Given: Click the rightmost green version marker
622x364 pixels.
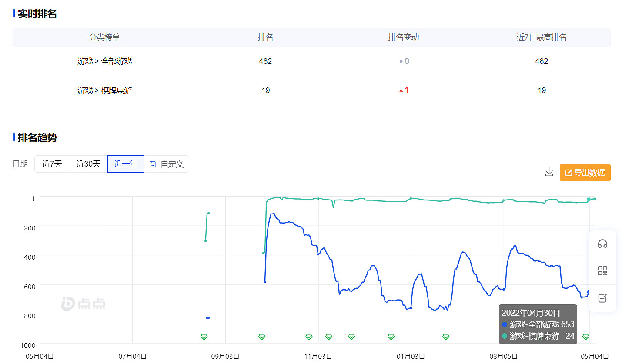Looking at the screenshot, I should click(585, 337).
